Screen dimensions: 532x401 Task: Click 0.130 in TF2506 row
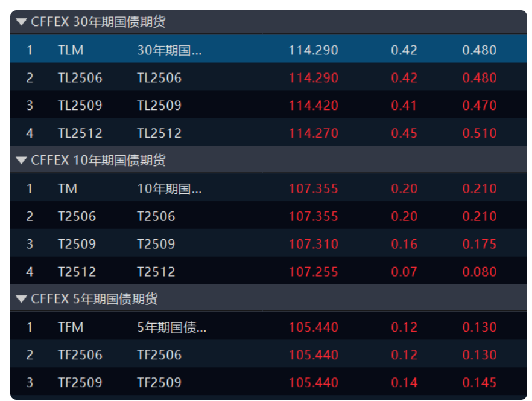(x=480, y=354)
